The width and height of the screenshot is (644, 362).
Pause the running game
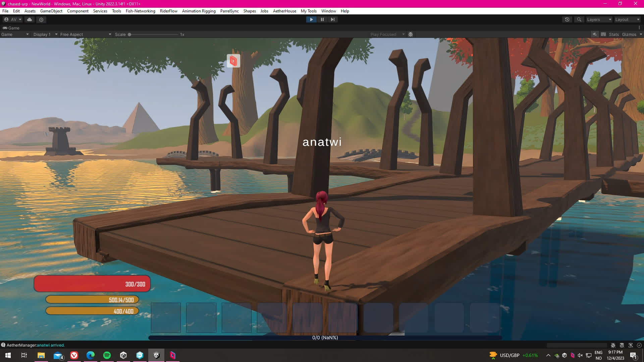pyautogui.click(x=322, y=19)
